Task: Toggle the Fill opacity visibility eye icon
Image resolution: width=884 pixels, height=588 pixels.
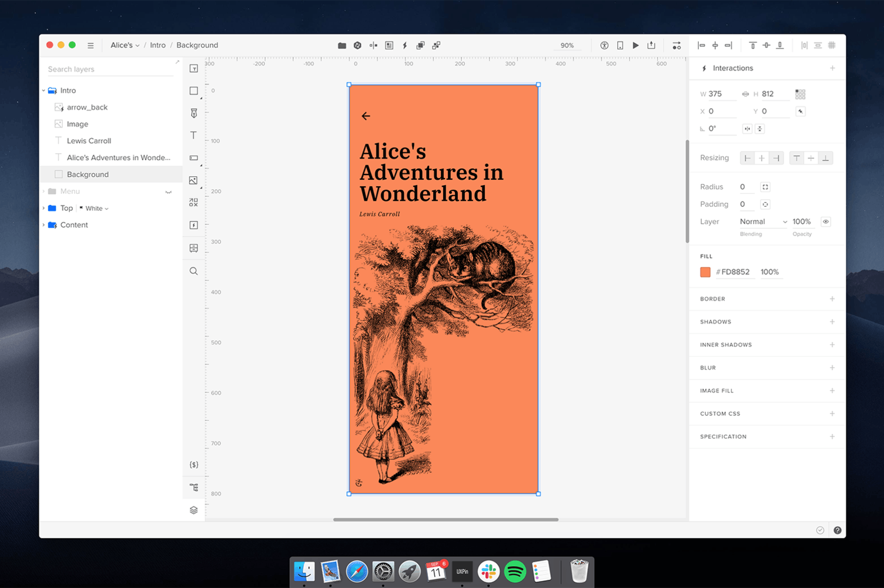Action: click(x=825, y=221)
